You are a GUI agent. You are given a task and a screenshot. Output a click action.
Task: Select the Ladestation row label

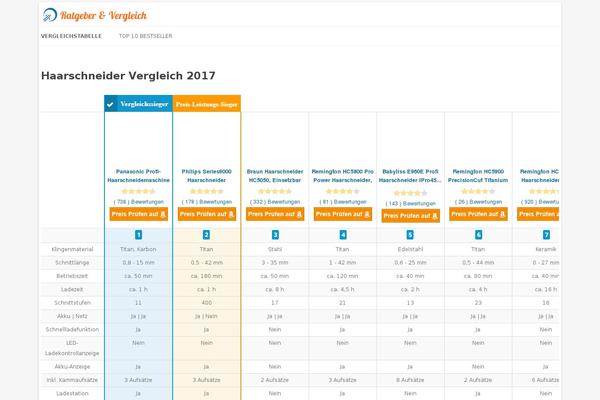[x=72, y=393]
